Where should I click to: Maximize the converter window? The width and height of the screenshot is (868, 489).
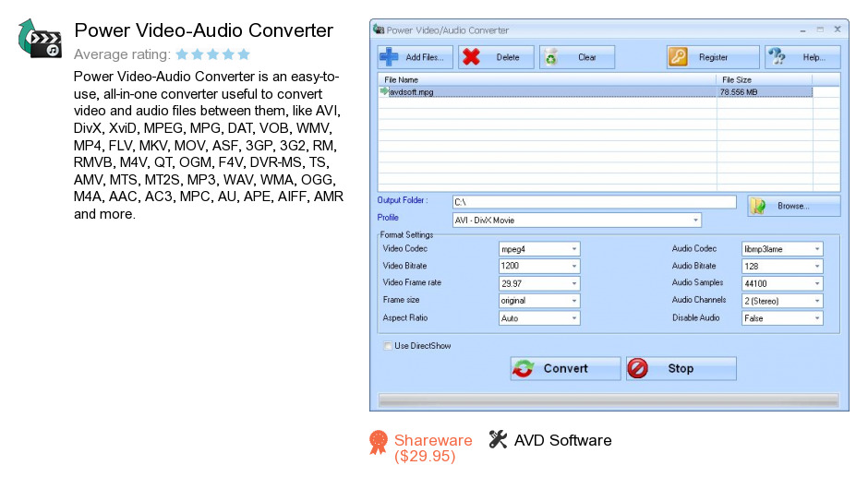click(x=820, y=30)
